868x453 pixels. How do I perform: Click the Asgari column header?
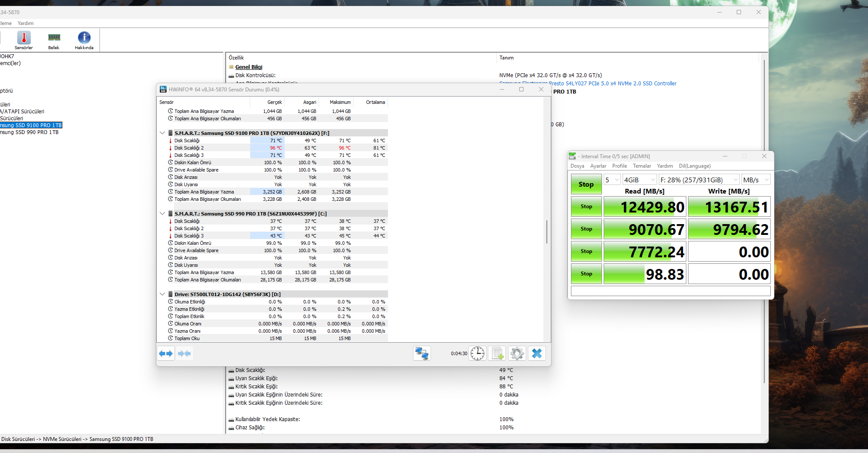point(301,102)
